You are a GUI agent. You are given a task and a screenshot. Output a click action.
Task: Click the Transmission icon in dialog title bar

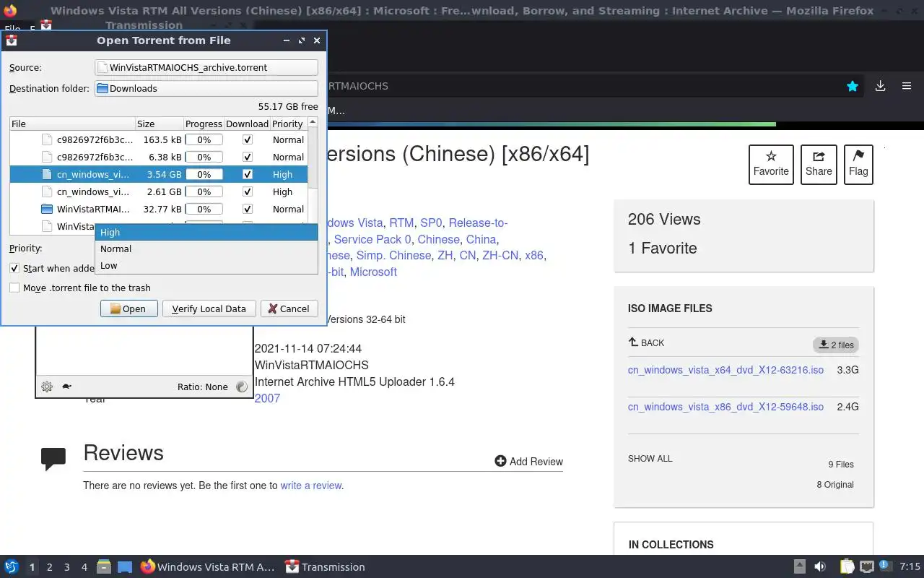12,40
